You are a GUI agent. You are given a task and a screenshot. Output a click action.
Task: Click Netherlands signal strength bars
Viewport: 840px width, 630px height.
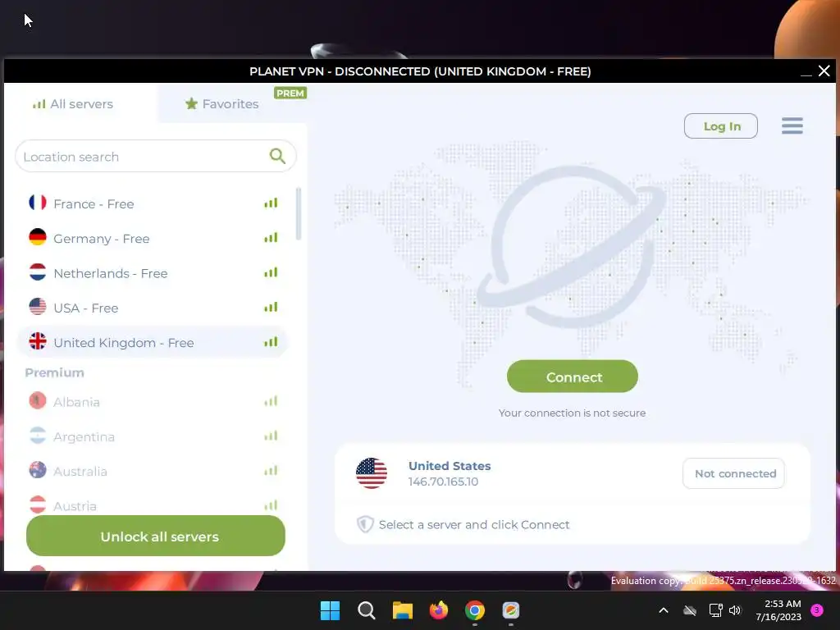tap(271, 272)
